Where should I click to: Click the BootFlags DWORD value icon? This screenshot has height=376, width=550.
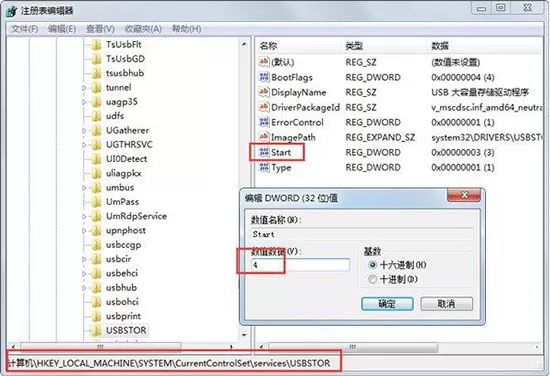pyautogui.click(x=264, y=77)
